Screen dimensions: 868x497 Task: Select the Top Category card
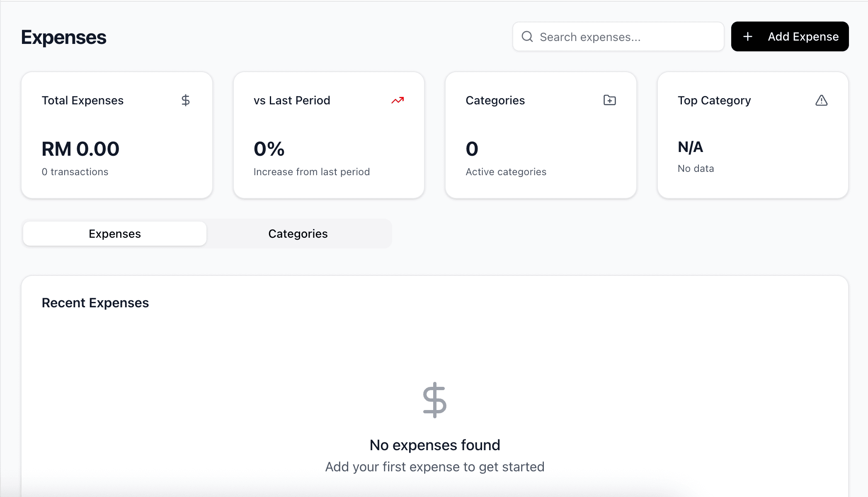tap(753, 135)
